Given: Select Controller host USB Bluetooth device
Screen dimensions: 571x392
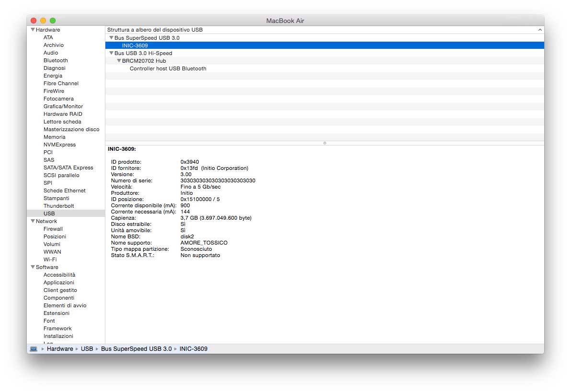Looking at the screenshot, I should [168, 68].
